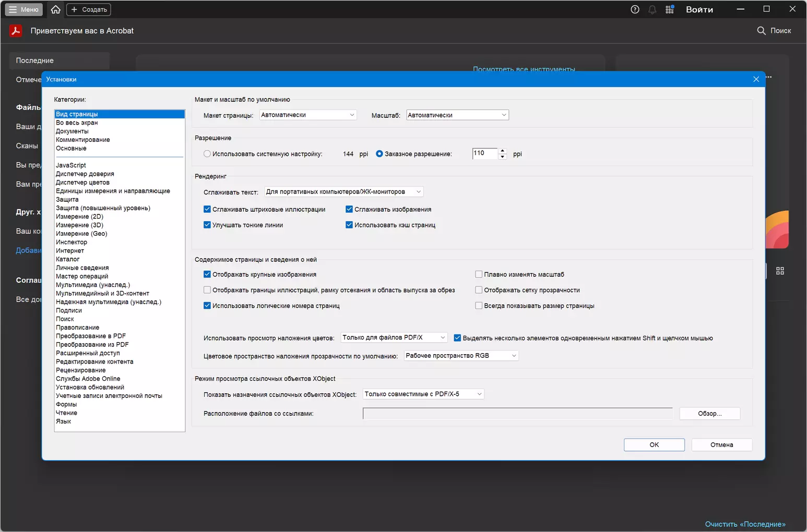Enable Плавно изменять масштаб checkbox
Viewport: 807px width, 532px height.
click(x=479, y=274)
